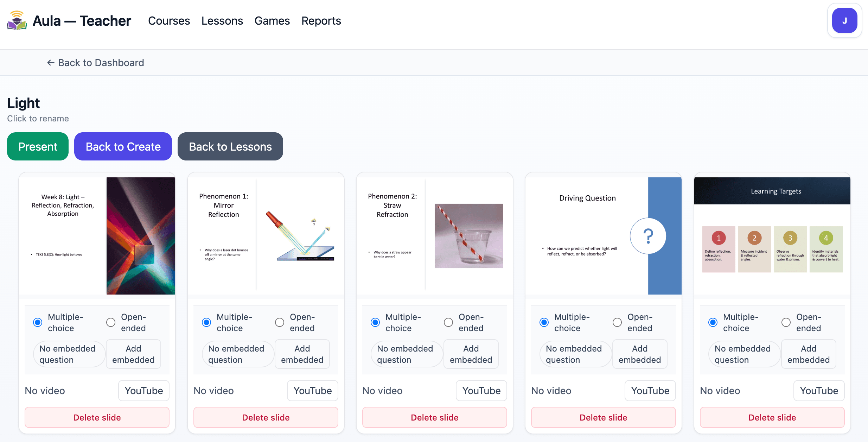The height and width of the screenshot is (442, 868).
Task: Click the question mark on Driving Question slide
Action: click(x=648, y=236)
